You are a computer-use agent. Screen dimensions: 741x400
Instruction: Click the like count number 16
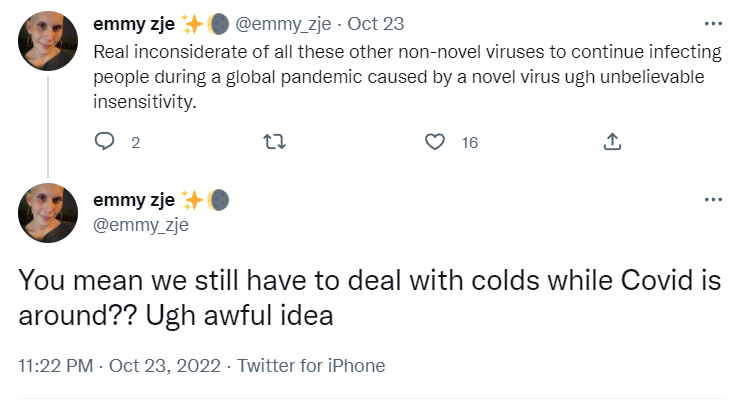(469, 144)
